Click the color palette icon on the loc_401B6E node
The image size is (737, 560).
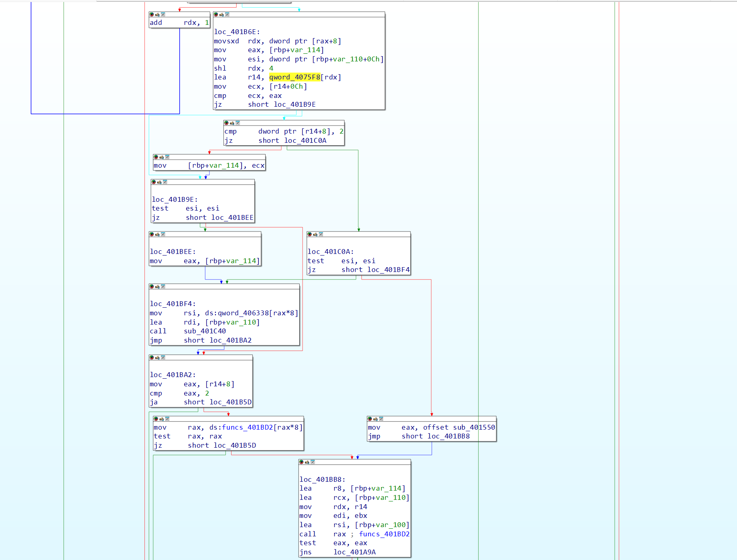point(216,14)
